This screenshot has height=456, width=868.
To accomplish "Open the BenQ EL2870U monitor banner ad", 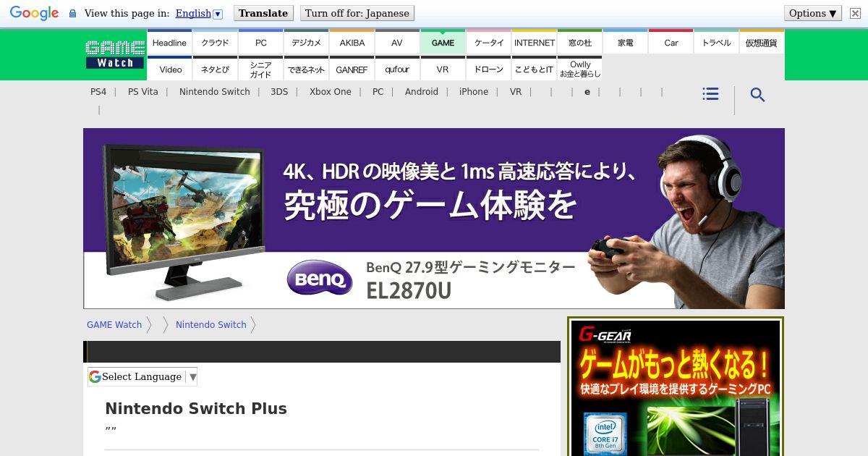I will [x=434, y=219].
